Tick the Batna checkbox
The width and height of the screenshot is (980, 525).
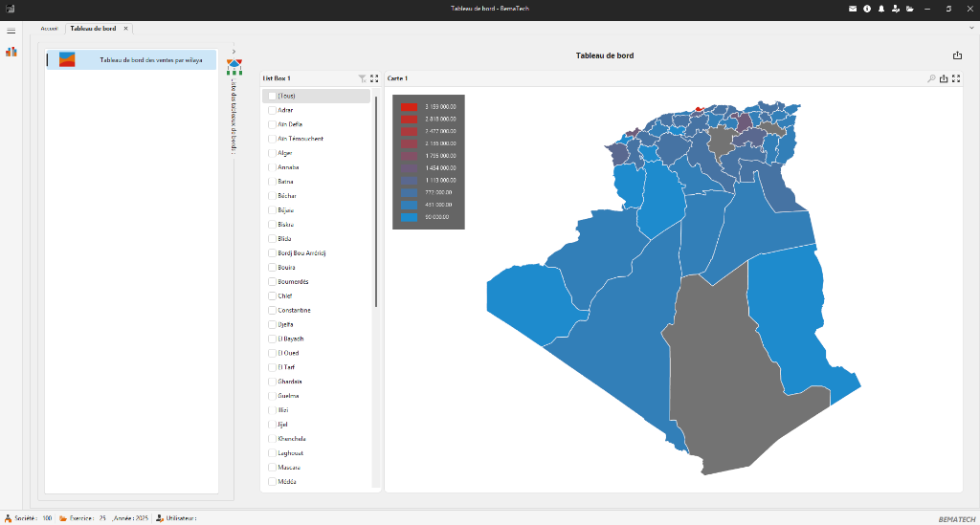point(272,182)
